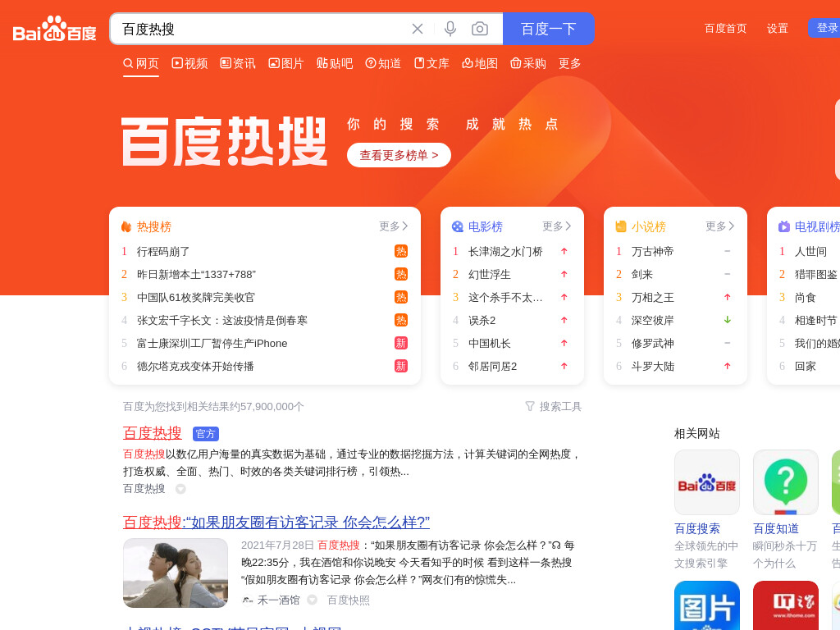Open the 百度热搜 official result title
The image size is (840, 630).
click(152, 433)
